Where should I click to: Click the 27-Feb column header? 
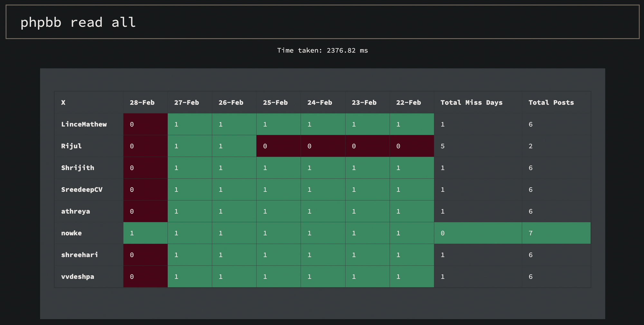pyautogui.click(x=190, y=102)
